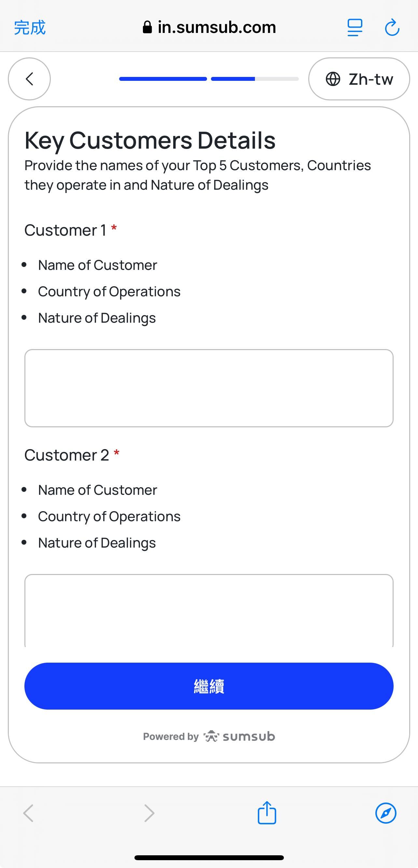Reload the page with refresh icon
Screen dimensions: 418x868
pyautogui.click(x=392, y=28)
